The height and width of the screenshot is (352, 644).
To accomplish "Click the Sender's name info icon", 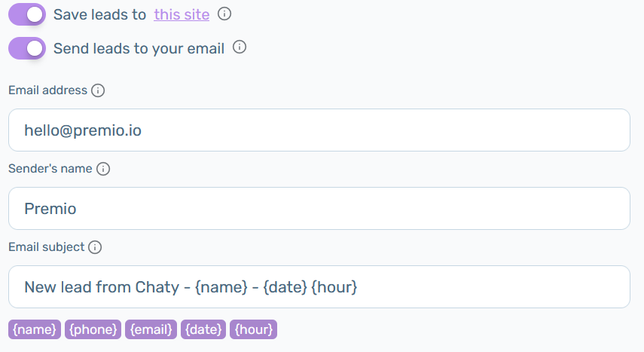I will pos(103,169).
